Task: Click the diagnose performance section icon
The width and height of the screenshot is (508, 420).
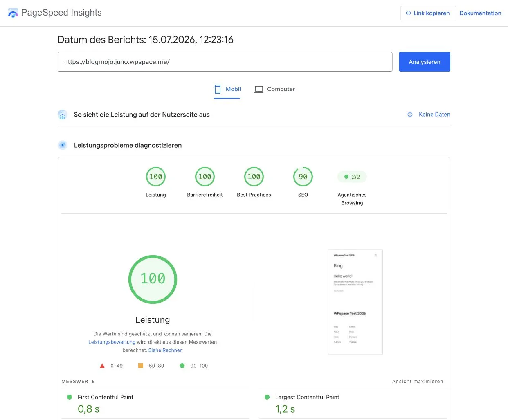Action: coord(63,145)
